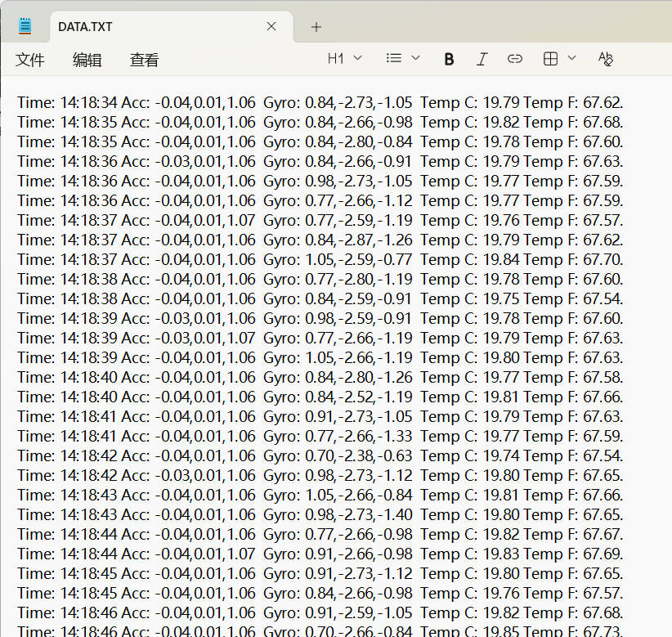Open the 编辑 menu
672x637 pixels.
click(87, 59)
